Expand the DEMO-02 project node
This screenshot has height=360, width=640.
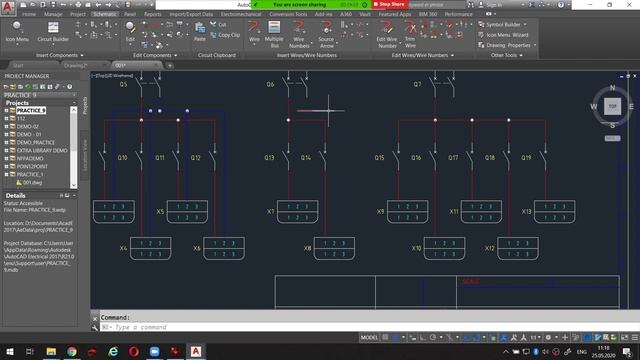(6, 127)
